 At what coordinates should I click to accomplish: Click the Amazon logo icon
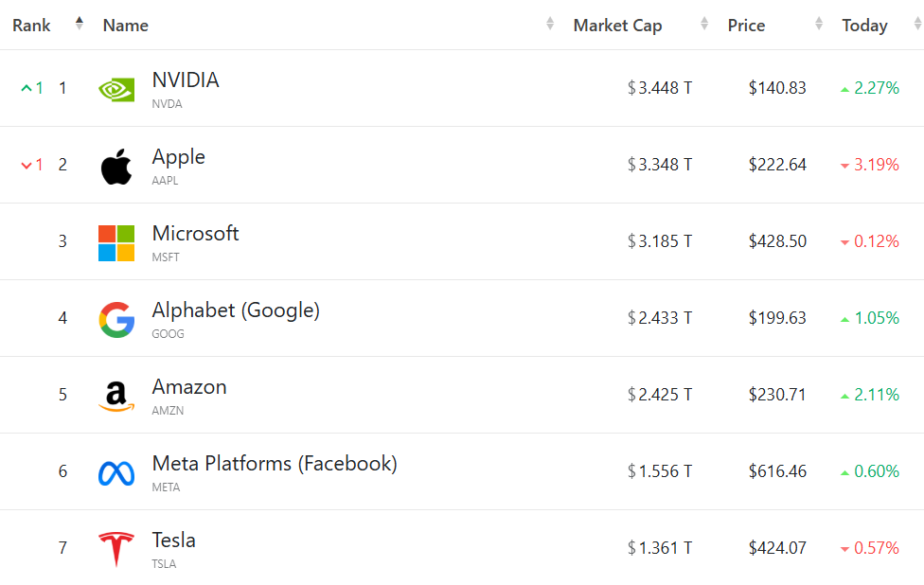(116, 396)
